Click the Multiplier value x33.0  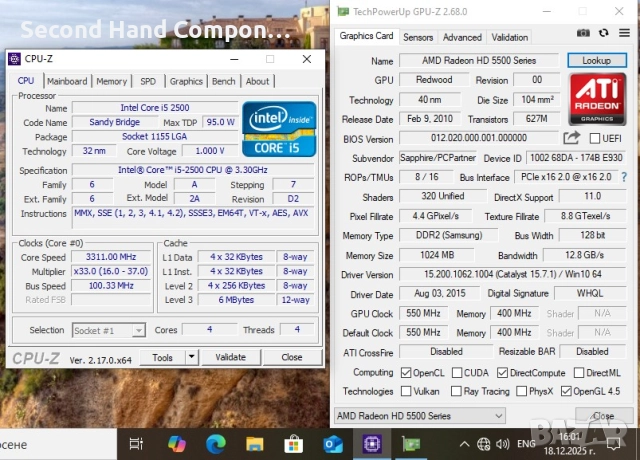click(111, 271)
